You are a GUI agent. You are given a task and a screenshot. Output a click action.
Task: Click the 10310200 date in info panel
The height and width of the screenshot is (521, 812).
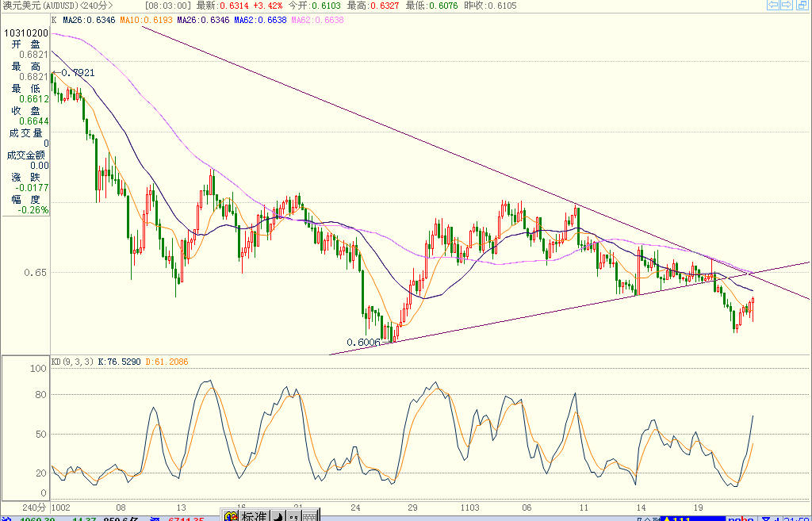[26, 33]
